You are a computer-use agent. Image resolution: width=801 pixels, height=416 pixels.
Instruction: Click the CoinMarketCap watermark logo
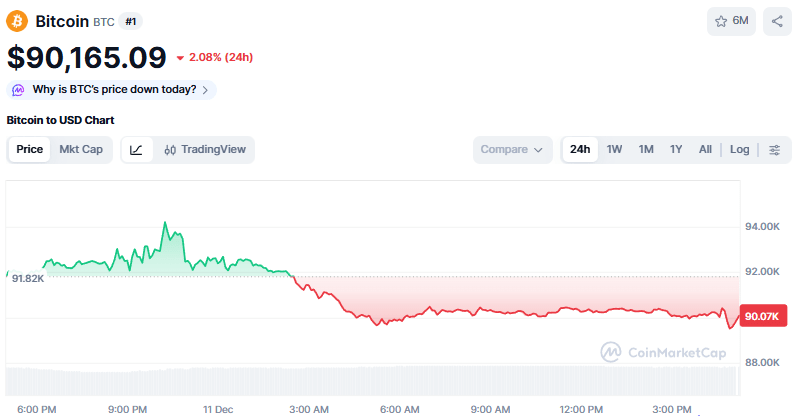click(x=661, y=352)
